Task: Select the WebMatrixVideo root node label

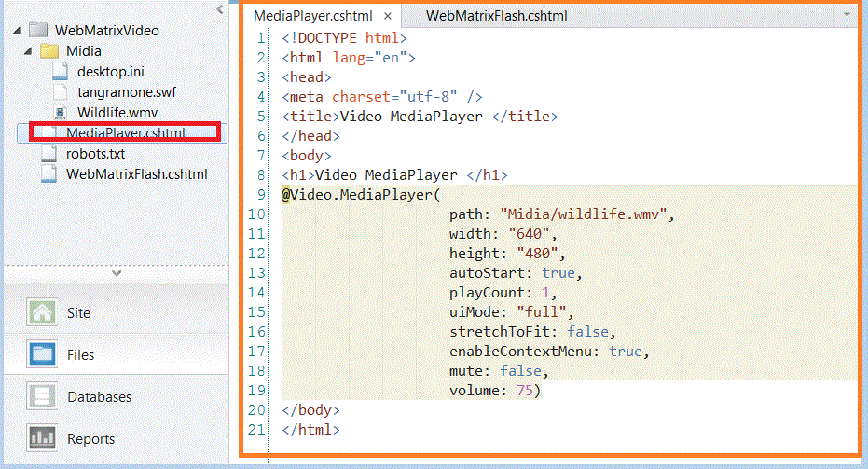Action: pyautogui.click(x=107, y=31)
